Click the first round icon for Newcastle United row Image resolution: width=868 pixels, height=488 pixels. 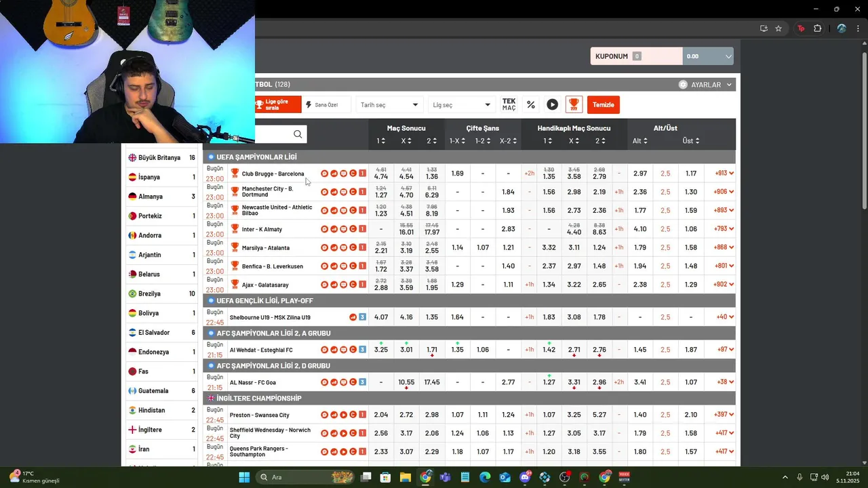(x=324, y=211)
